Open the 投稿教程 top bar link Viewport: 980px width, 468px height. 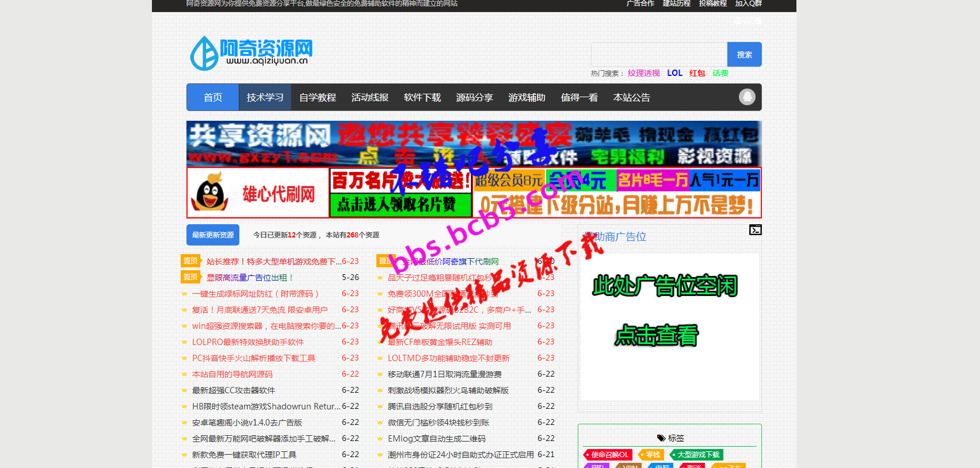pyautogui.click(x=713, y=3)
